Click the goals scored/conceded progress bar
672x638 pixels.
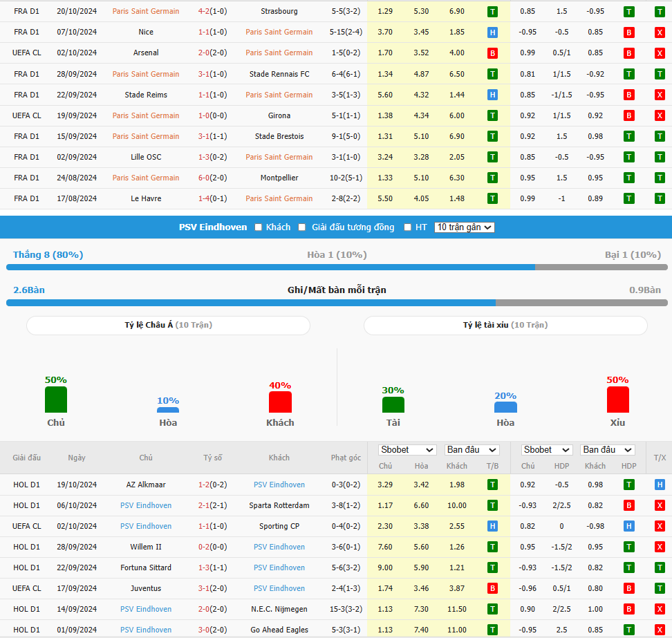[337, 303]
